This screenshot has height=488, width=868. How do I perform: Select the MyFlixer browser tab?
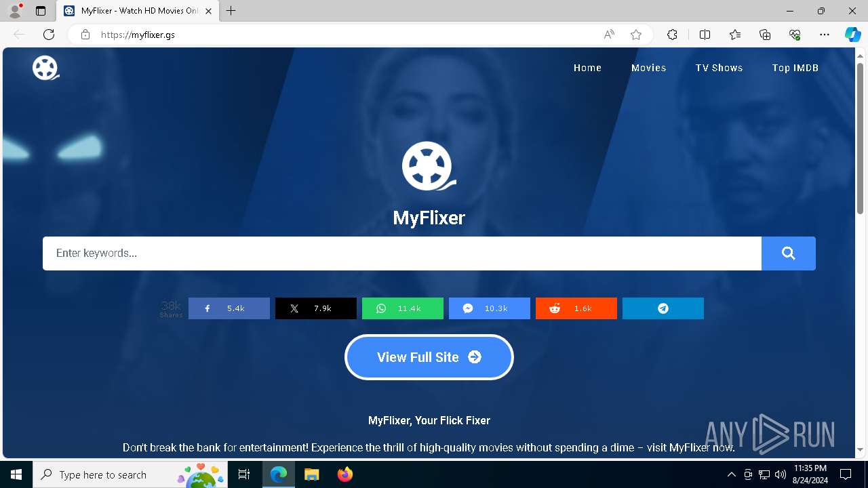pyautogui.click(x=138, y=11)
